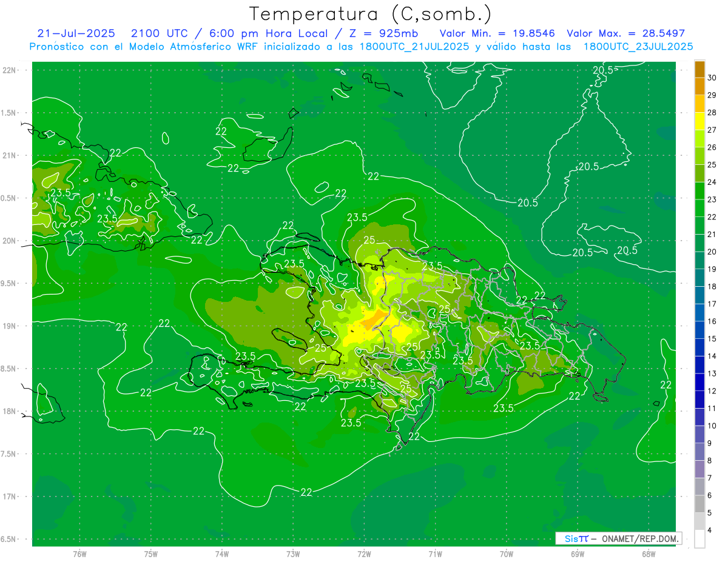
Task: Click the lime swatch between legend 26 and 27
Action: [x=699, y=138]
